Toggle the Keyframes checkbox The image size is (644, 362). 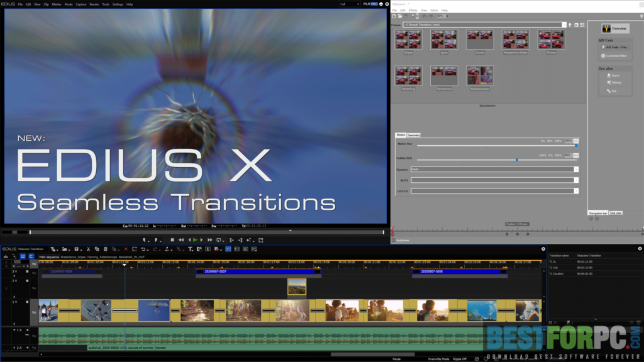coord(394,240)
